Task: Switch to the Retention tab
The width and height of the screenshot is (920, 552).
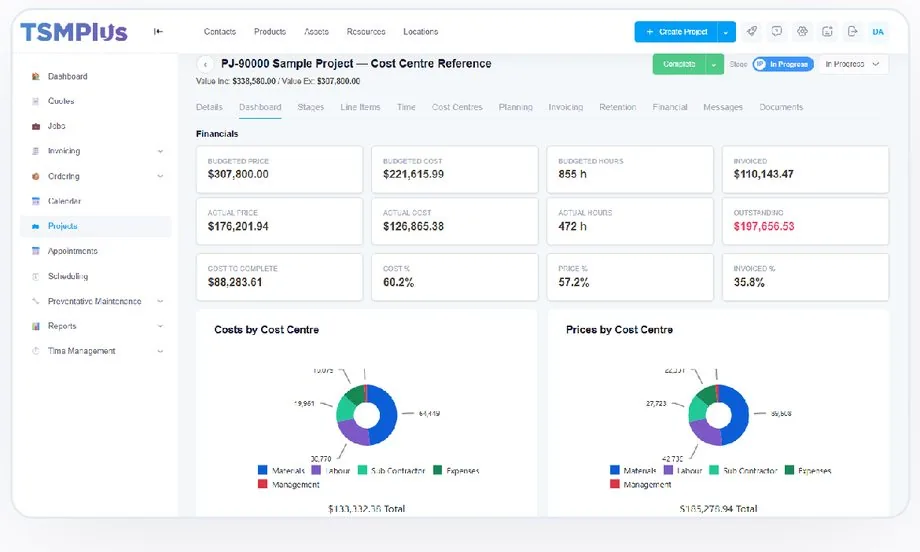Action: tap(618, 107)
